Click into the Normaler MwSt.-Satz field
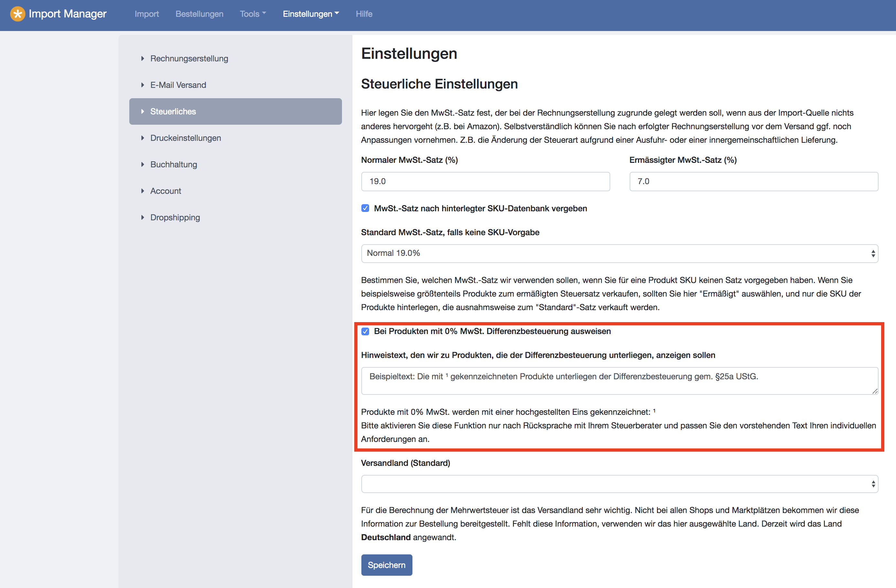Image resolution: width=896 pixels, height=588 pixels. pyautogui.click(x=485, y=182)
